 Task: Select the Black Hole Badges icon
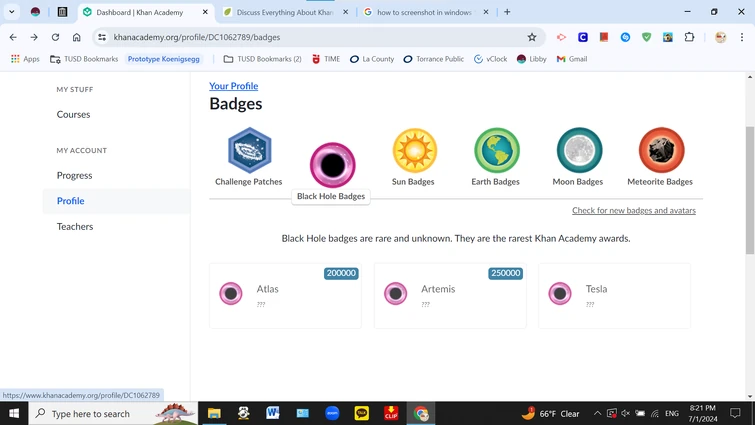tap(332, 165)
